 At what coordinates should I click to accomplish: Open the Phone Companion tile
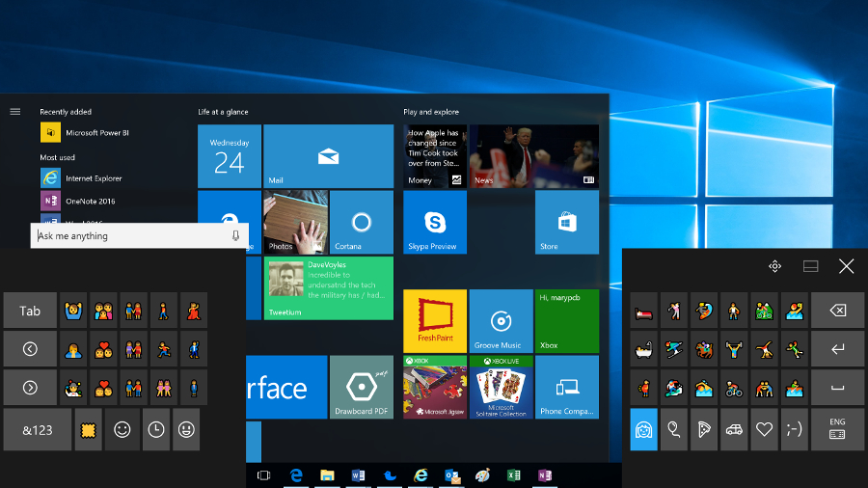pos(567,387)
